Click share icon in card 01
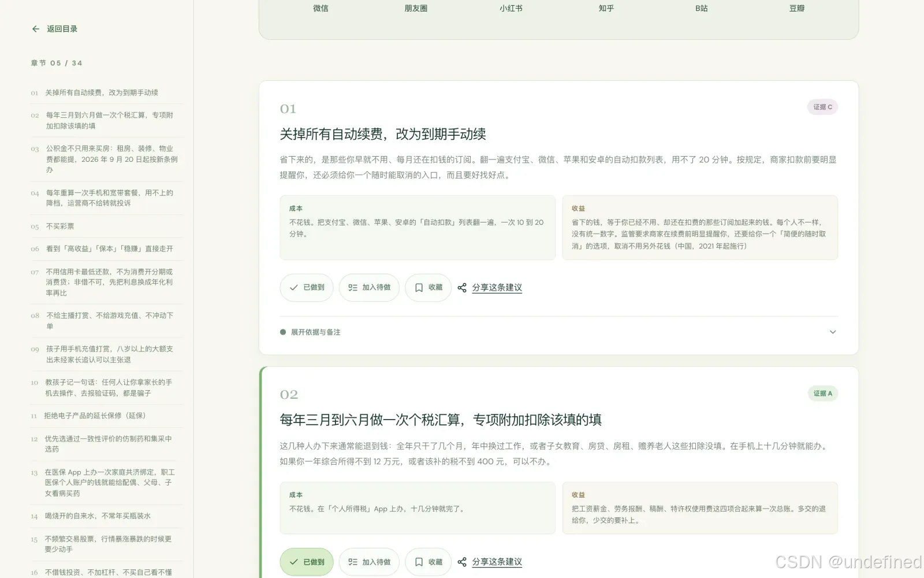The width and height of the screenshot is (924, 578). tap(462, 287)
